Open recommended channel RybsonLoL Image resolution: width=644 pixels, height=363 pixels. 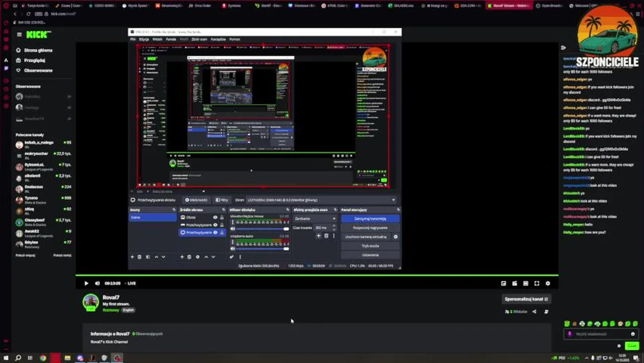43,166
